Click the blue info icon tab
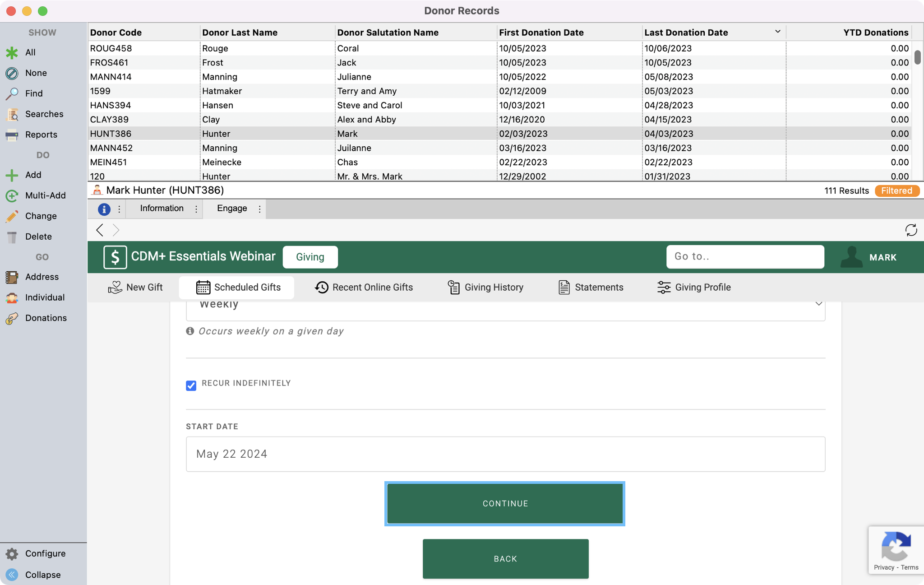Screen dimensions: 924x585 (104, 209)
